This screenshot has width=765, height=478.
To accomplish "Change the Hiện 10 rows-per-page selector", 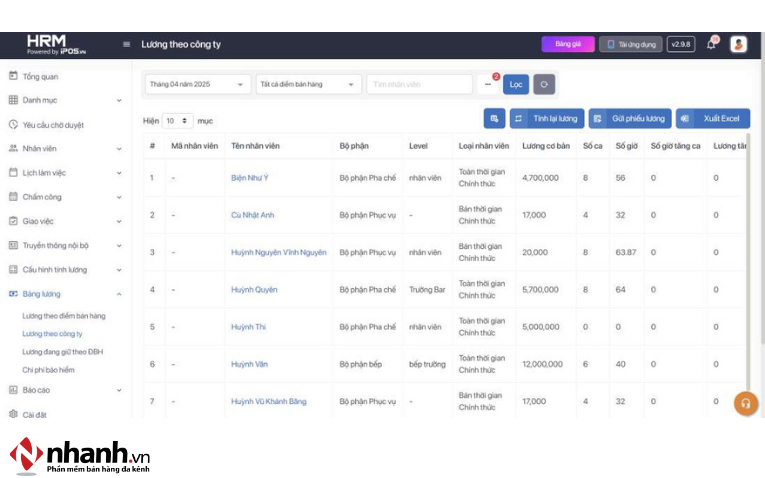I will (177, 121).
